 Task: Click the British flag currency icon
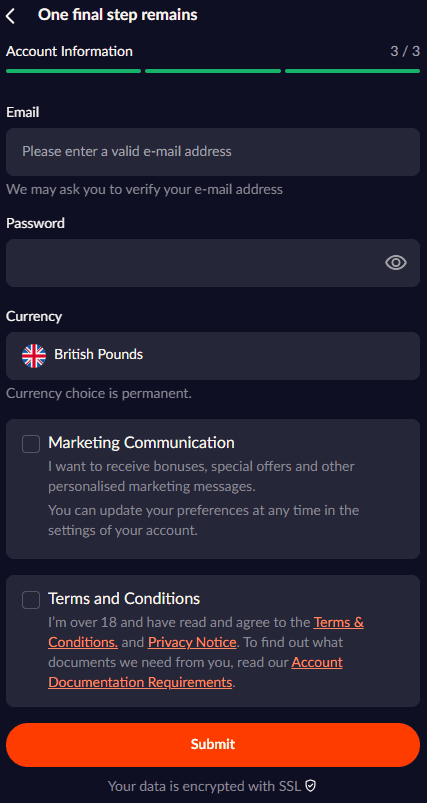point(34,356)
